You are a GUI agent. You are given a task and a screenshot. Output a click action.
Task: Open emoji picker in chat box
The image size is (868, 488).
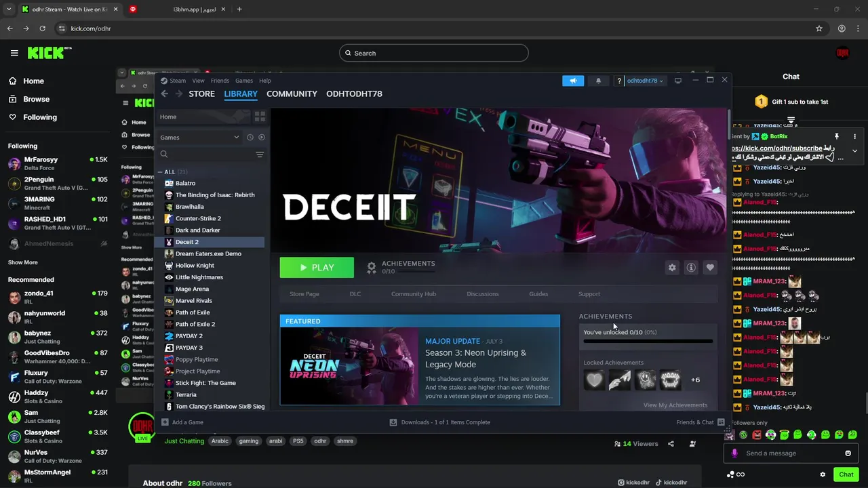848,453
